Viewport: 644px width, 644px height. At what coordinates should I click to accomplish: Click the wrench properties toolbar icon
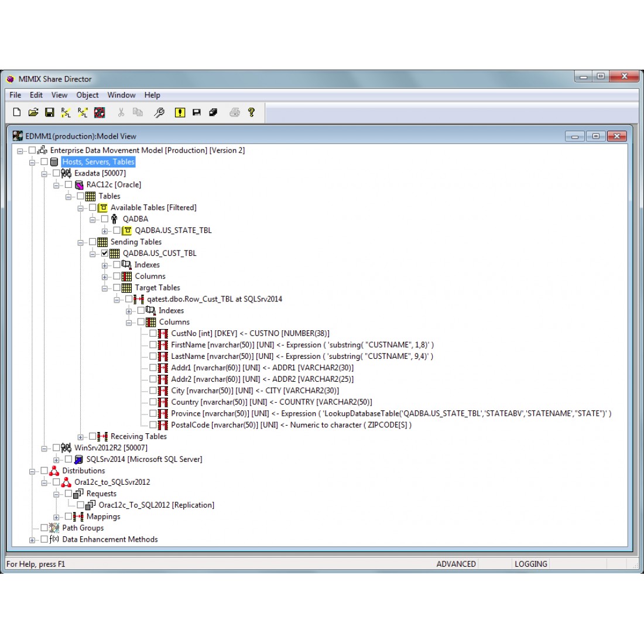(159, 112)
